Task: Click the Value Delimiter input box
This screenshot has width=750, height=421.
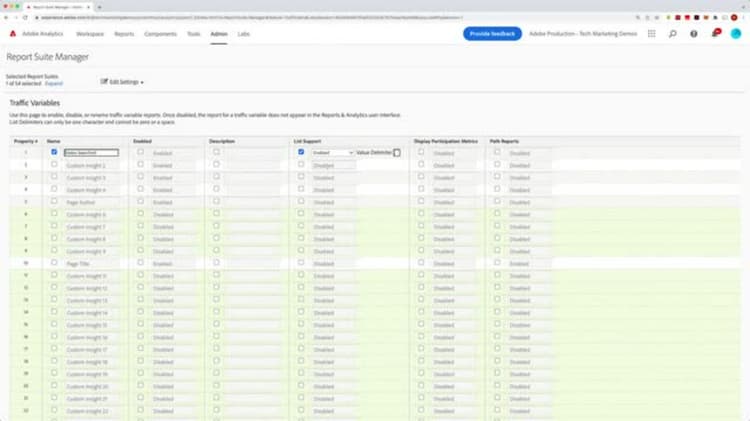Action: pos(397,153)
